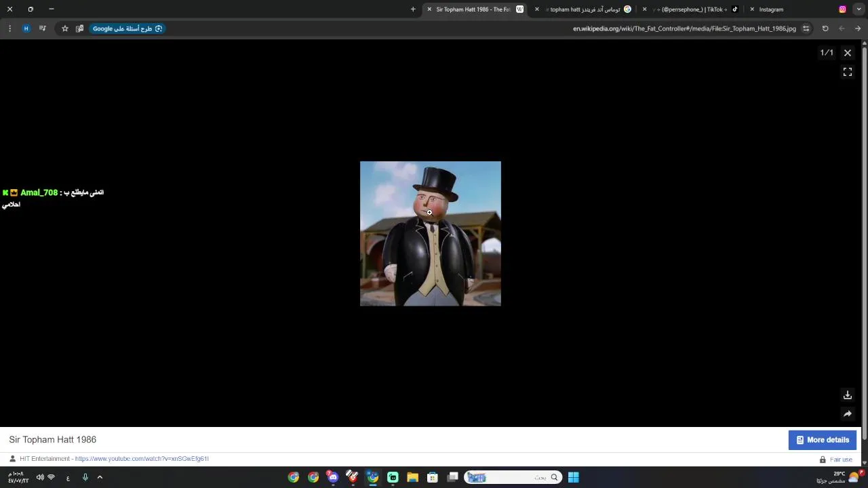This screenshot has width=868, height=488.
Task: Open the clock and date panel
Action: [x=18, y=477]
